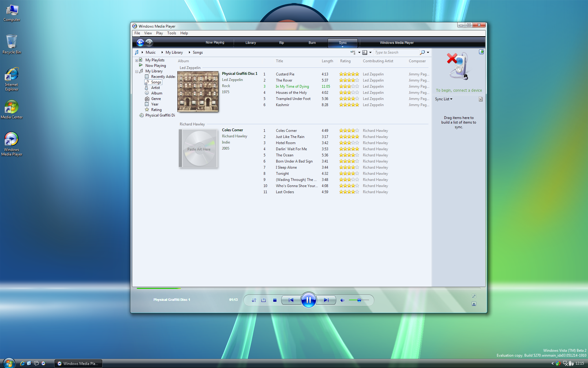Viewport: 588px width, 368px height.
Task: Open the Help menu
Action: pos(184,33)
